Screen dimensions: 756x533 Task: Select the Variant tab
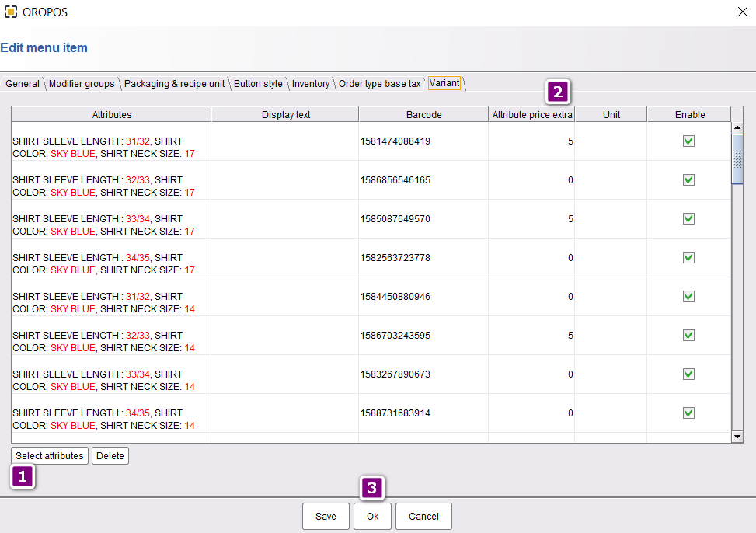click(x=444, y=83)
